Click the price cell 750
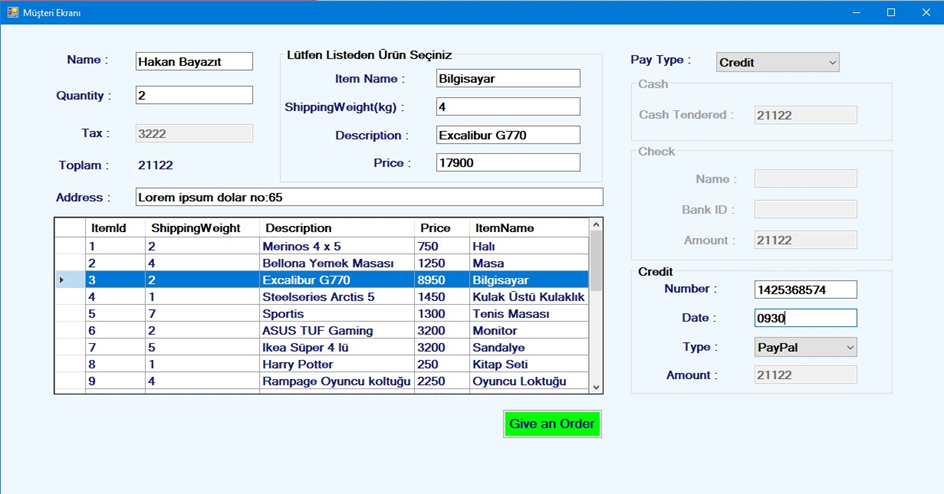 click(x=442, y=246)
